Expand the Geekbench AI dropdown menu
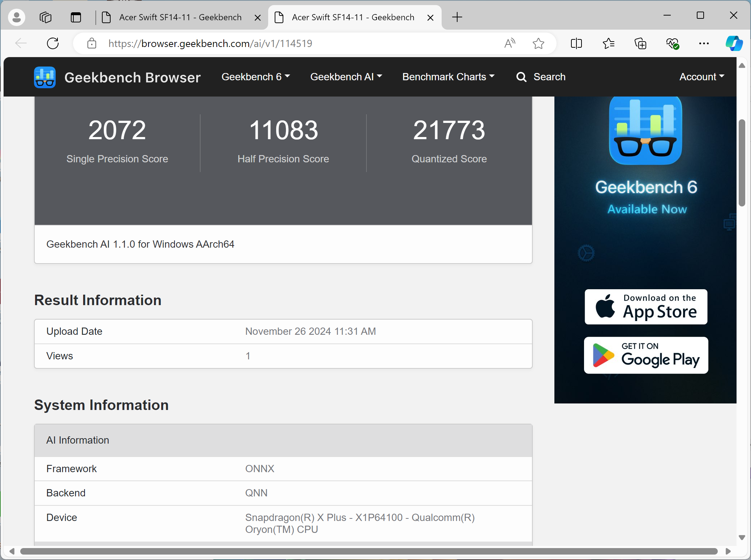Screen dimensions: 751x560 click(x=346, y=77)
